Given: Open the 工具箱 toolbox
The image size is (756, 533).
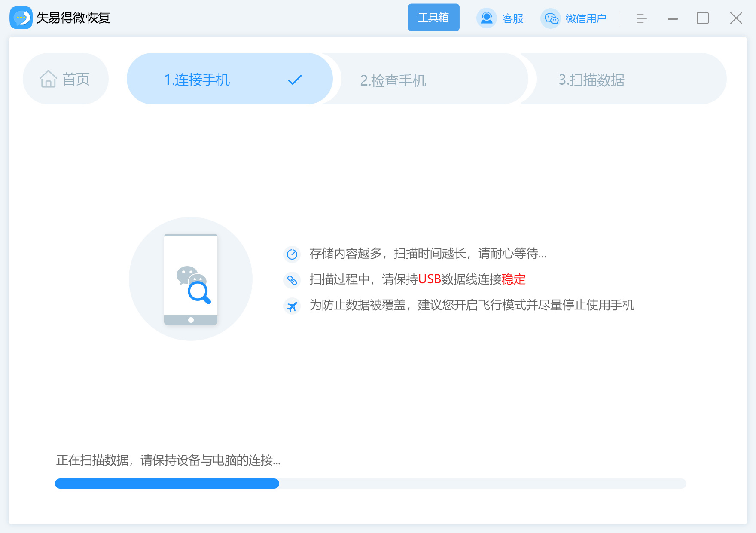Looking at the screenshot, I should point(433,17).
